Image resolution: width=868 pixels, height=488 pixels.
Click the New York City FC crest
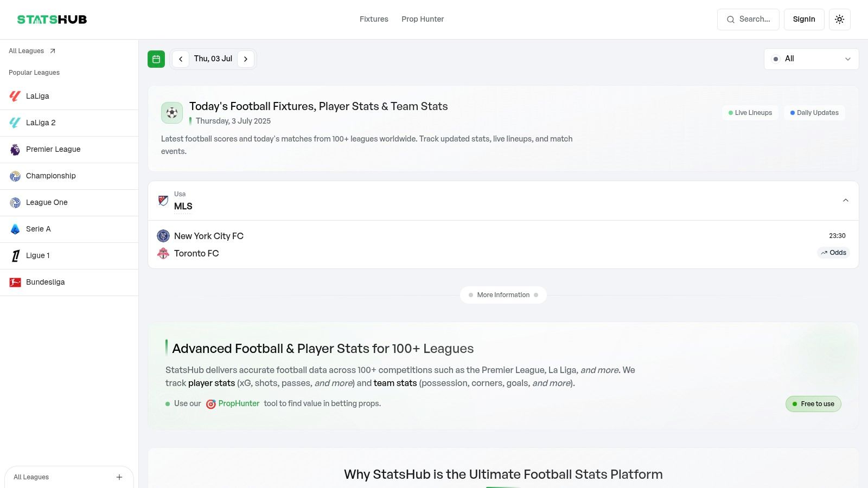click(163, 236)
